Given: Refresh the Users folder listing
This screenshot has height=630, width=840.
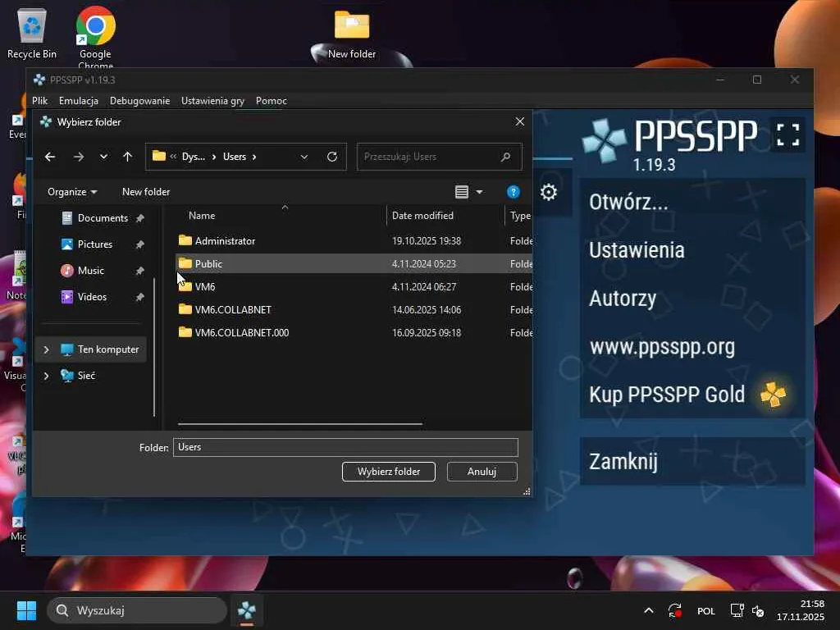Looking at the screenshot, I should coord(332,157).
